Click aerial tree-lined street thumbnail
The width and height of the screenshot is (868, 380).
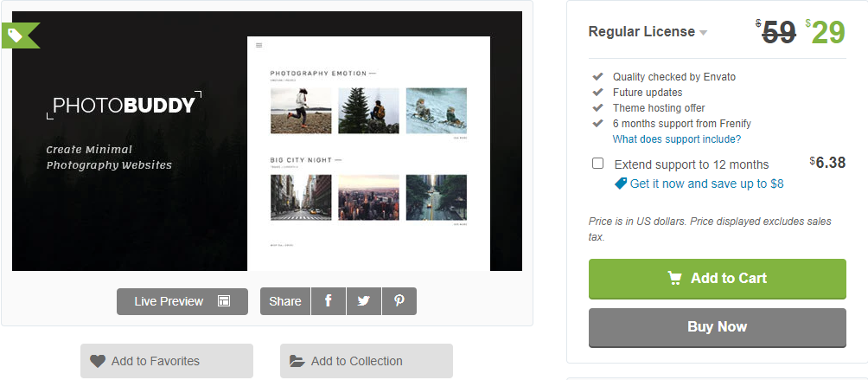coord(437,197)
